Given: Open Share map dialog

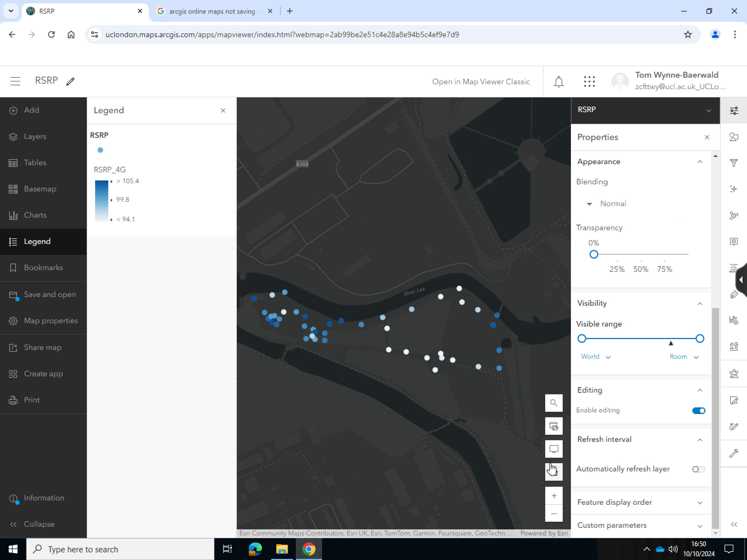Looking at the screenshot, I should 43,348.
